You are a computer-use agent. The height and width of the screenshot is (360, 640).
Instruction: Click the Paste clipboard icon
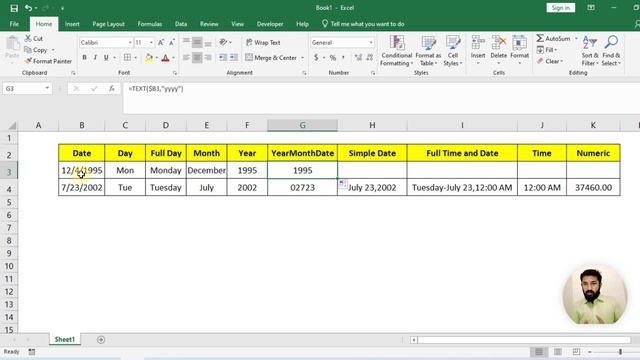12,44
